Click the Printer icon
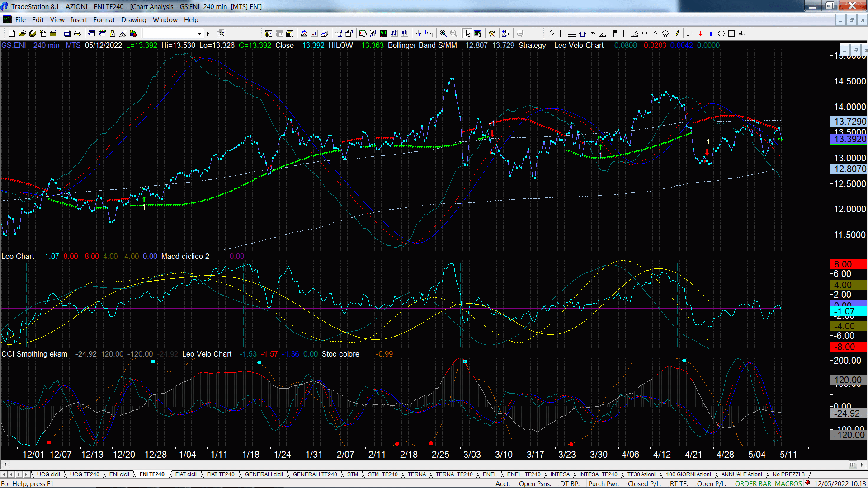Viewport: 868px width, 488px height. [x=78, y=33]
